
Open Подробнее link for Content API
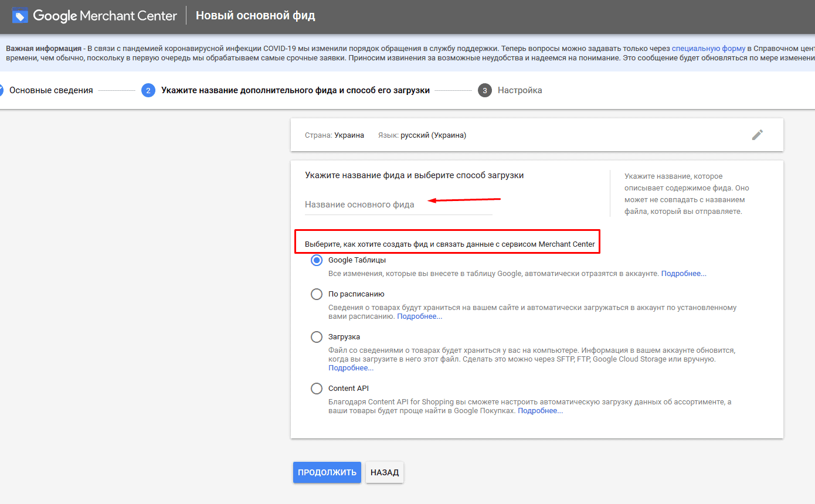(x=539, y=410)
